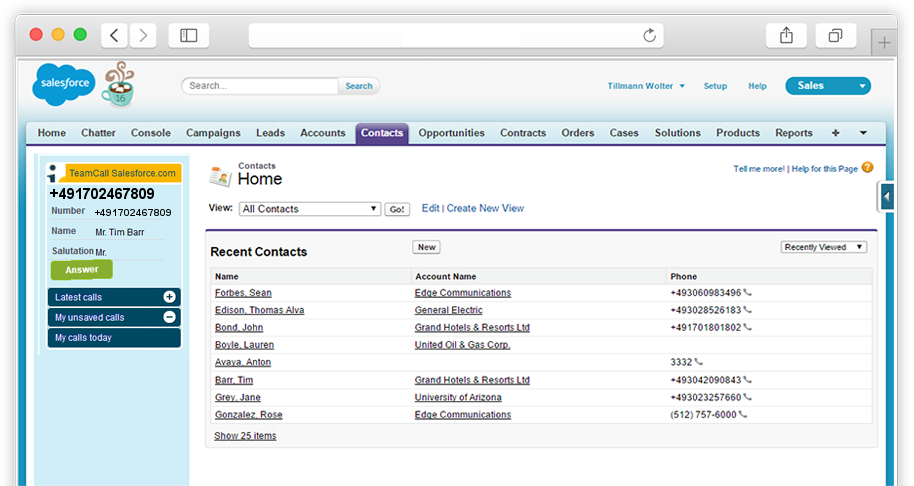Open the General Electric account
This screenshot has height=486, width=914.
[x=449, y=310]
